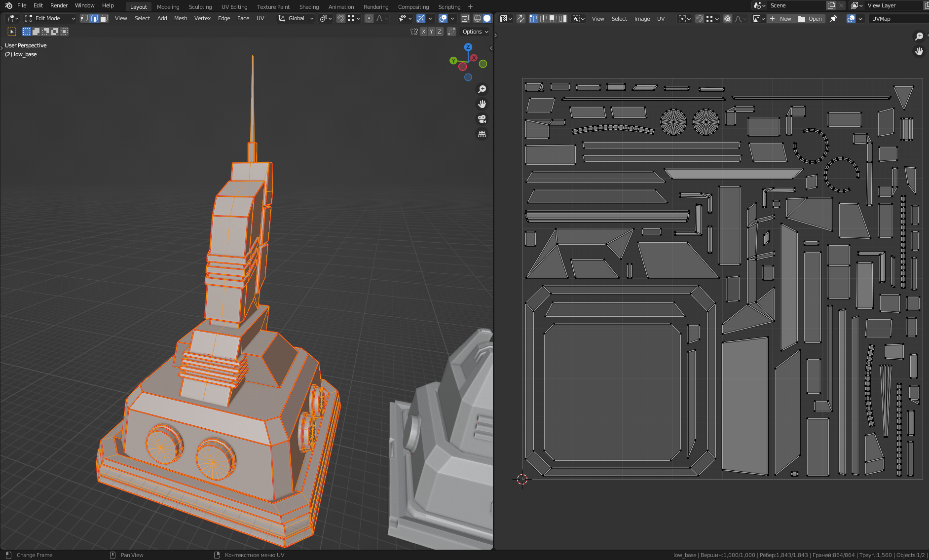Select UV island selection mode
This screenshot has width=929, height=560.
pos(562,19)
